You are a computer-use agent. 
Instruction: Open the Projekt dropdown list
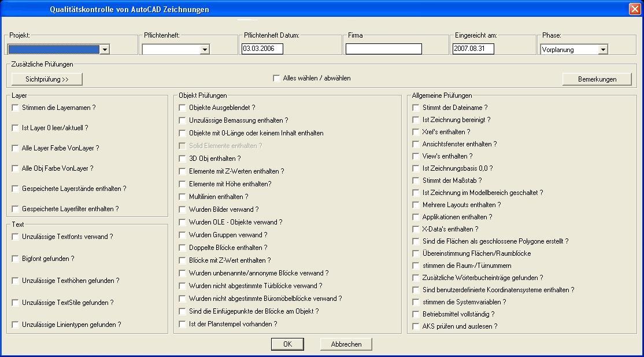pos(105,50)
